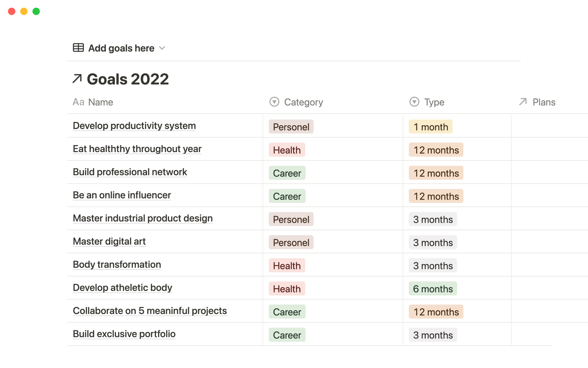Click the Type select icon in header
Screen dimensions: 588x368
(x=414, y=102)
